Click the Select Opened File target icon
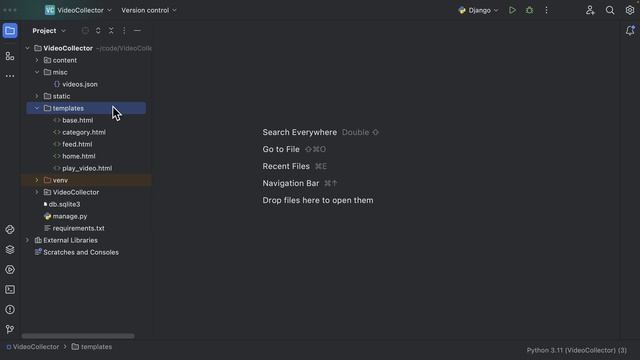The width and height of the screenshot is (640, 360). [x=85, y=31]
